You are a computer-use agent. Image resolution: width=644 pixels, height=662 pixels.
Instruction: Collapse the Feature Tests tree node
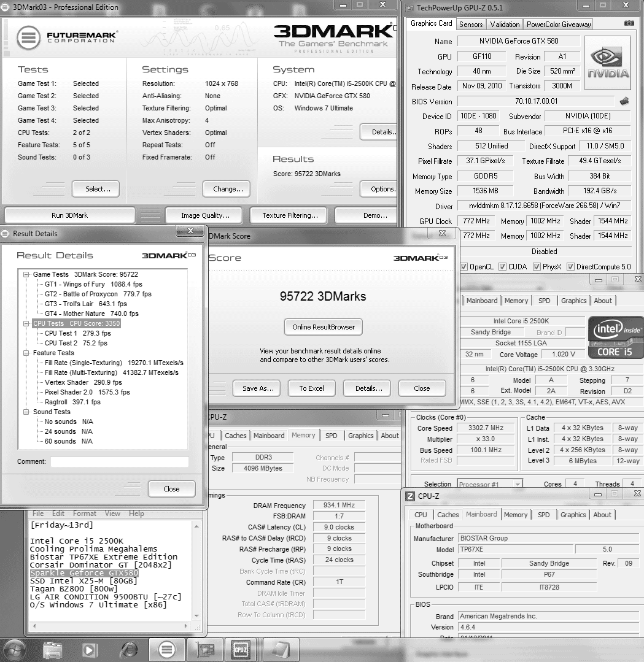click(26, 353)
